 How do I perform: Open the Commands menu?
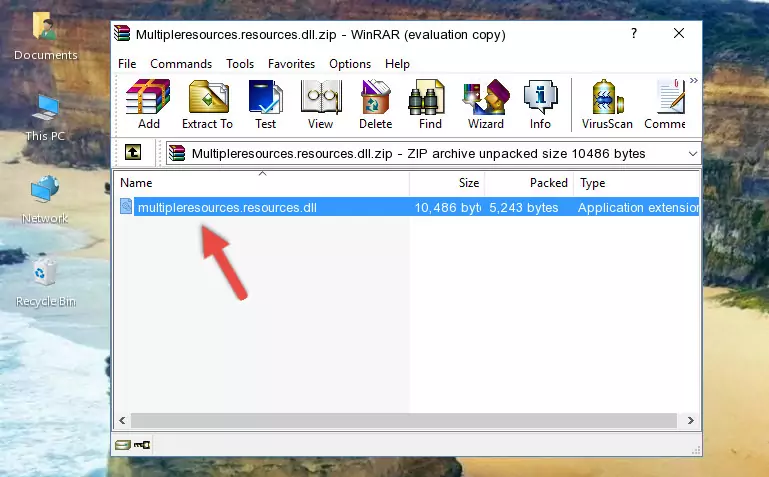181,64
